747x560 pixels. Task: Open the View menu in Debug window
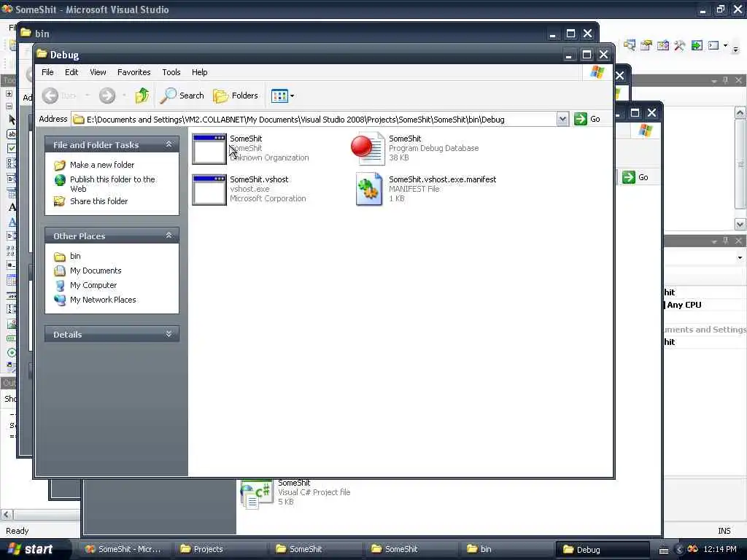coord(98,72)
